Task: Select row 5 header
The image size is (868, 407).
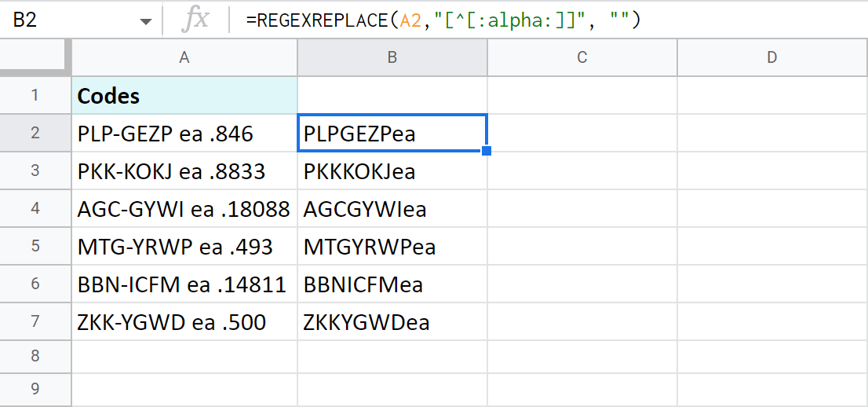Action: click(35, 247)
